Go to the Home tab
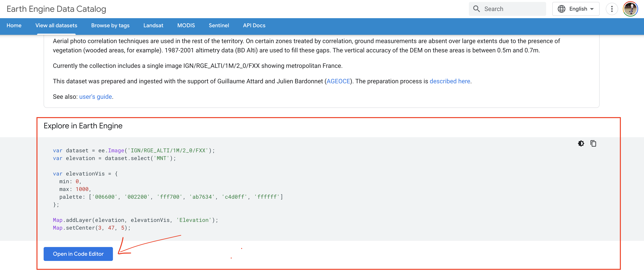The width and height of the screenshot is (644, 276). pyautogui.click(x=14, y=26)
